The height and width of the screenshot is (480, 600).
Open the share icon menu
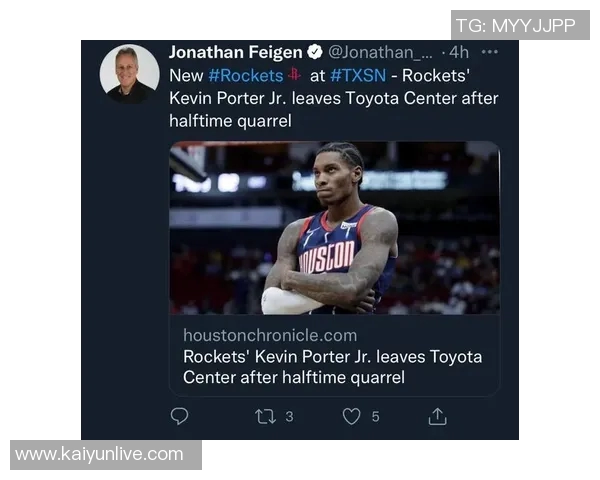pyautogui.click(x=437, y=416)
